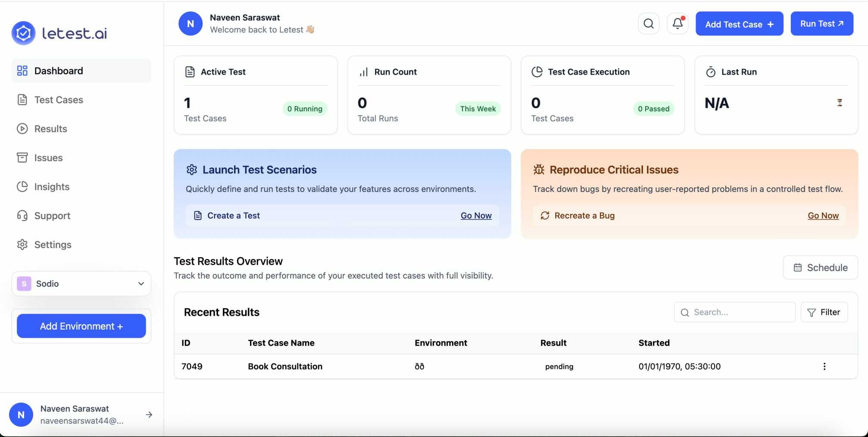This screenshot has width=868, height=437.
Task: Open the Schedule calendar picker
Action: [x=821, y=267]
